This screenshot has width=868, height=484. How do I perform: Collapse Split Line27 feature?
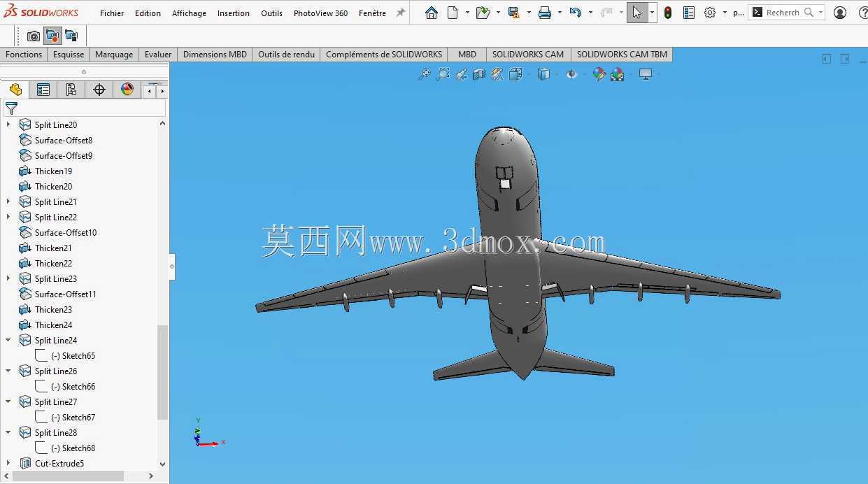click(x=8, y=401)
